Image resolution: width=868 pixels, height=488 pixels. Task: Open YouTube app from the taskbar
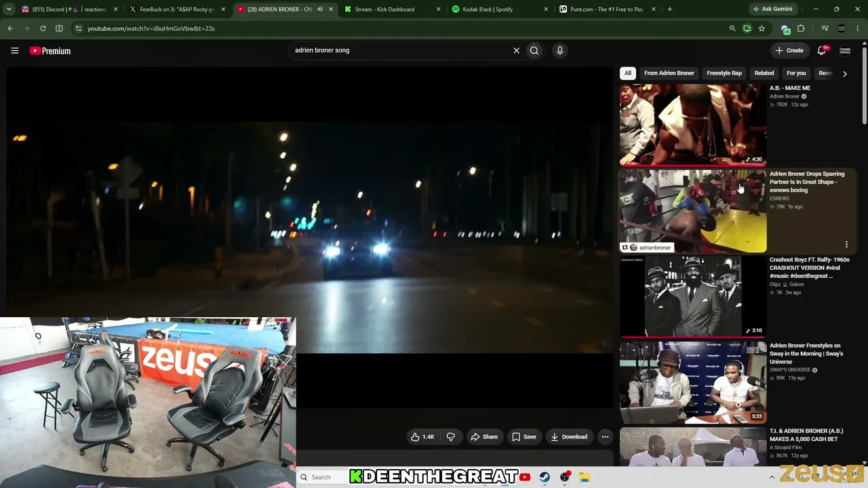tap(525, 477)
